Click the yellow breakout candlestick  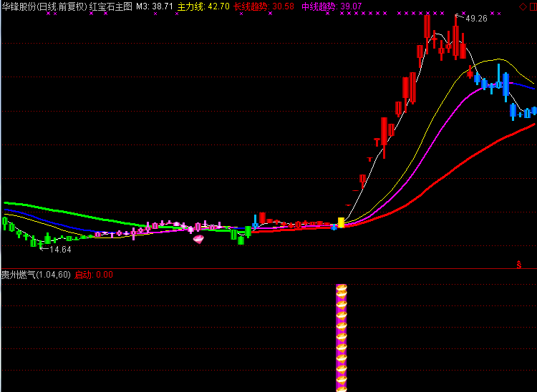342,222
